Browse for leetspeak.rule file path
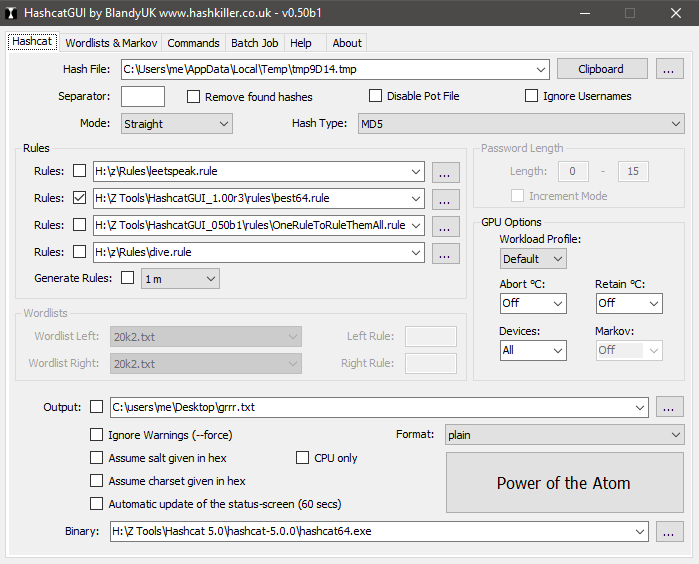699x564 pixels. click(446, 171)
